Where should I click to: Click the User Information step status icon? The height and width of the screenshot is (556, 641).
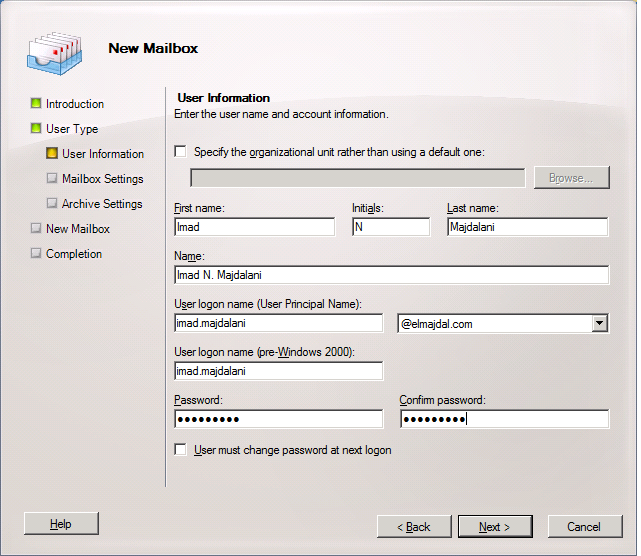52,154
